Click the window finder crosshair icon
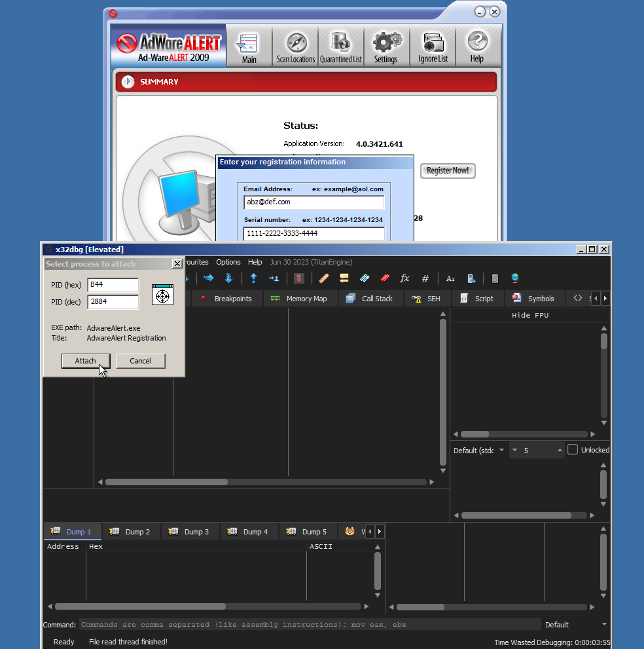 click(x=162, y=295)
